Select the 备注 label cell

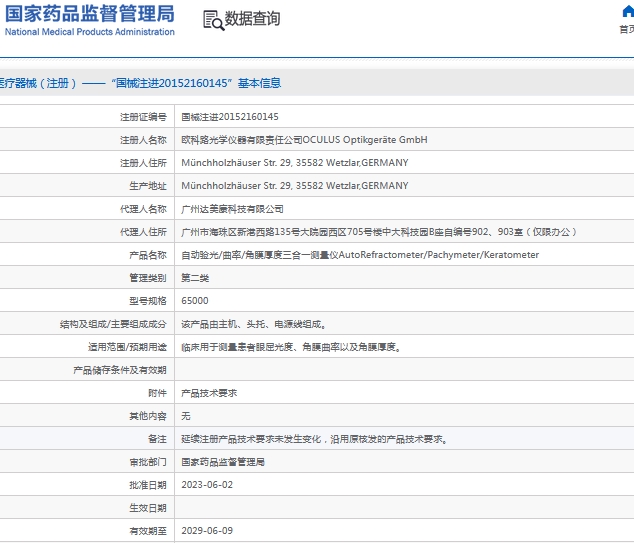point(157,439)
